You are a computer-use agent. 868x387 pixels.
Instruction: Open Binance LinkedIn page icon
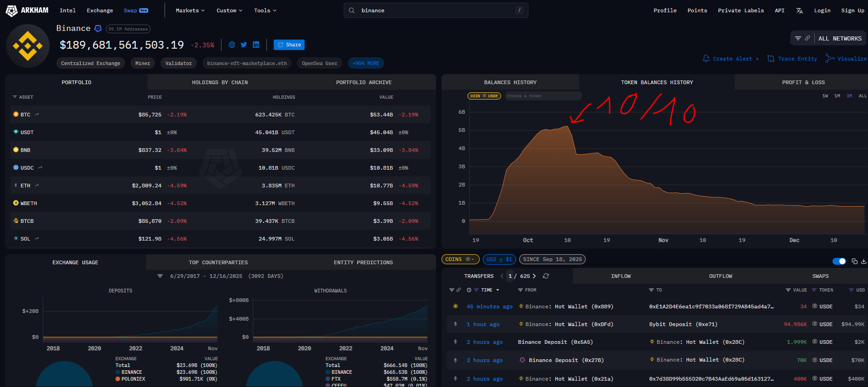pyautogui.click(x=256, y=45)
